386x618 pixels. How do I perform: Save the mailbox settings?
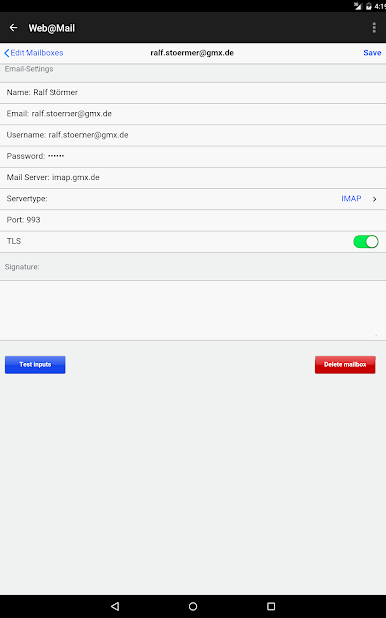click(x=372, y=53)
